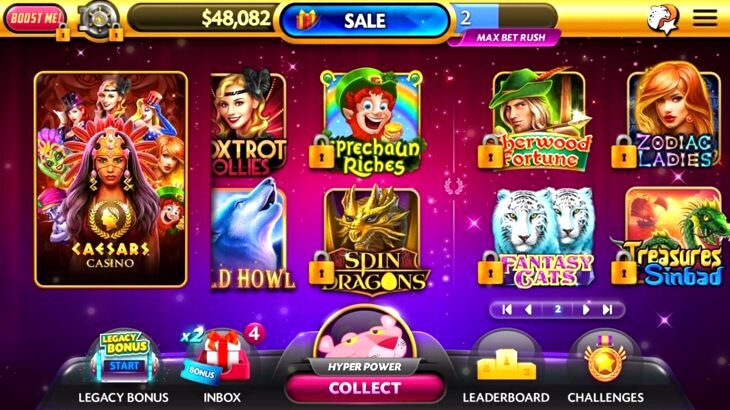Screen dimensions: 730x410
Task: Open the Sale gift offer button
Action: click(365, 20)
